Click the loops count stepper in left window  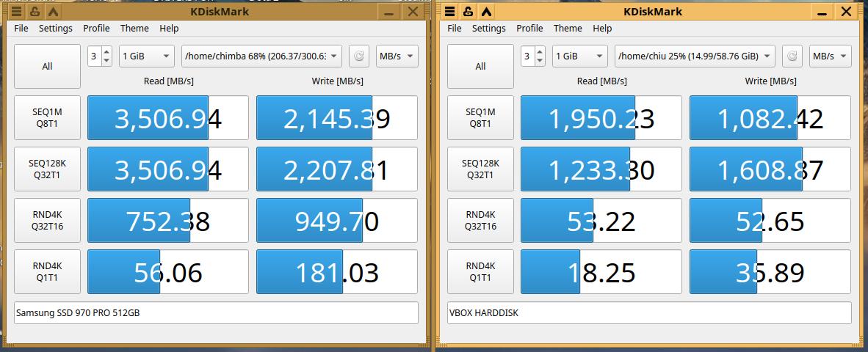pyautogui.click(x=100, y=56)
